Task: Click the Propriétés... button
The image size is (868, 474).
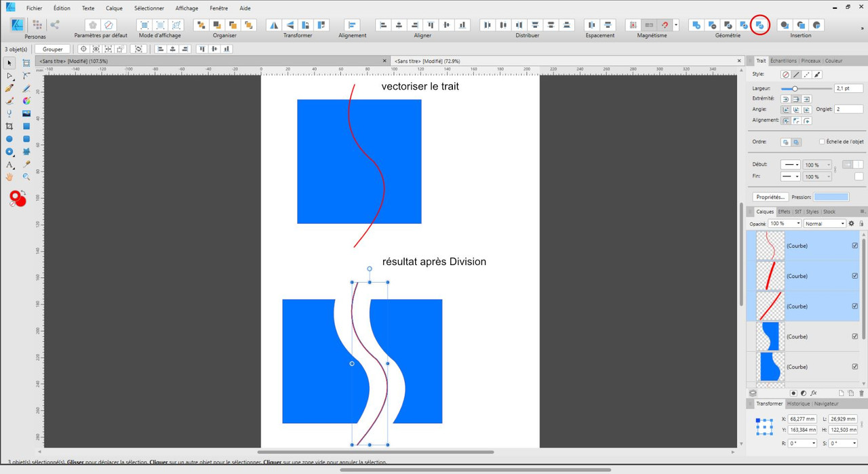Action: 770,197
